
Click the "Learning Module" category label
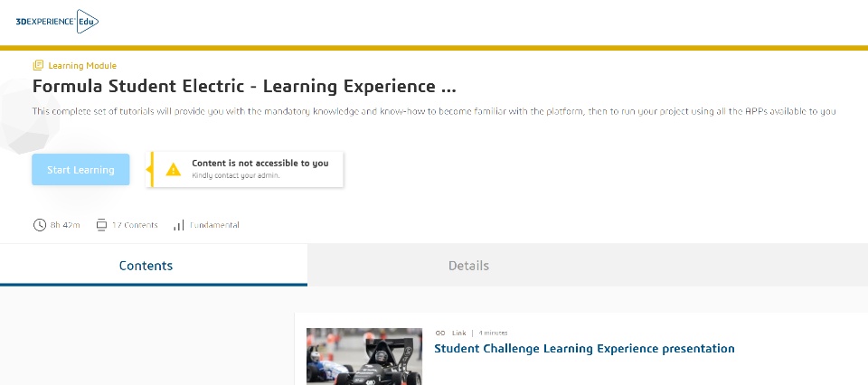(x=82, y=65)
